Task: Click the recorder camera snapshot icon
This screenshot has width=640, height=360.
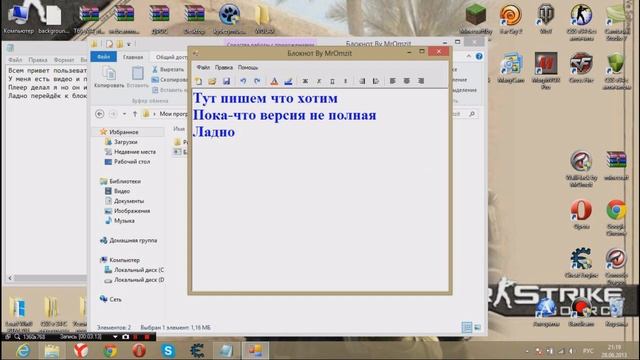Action: (125, 337)
